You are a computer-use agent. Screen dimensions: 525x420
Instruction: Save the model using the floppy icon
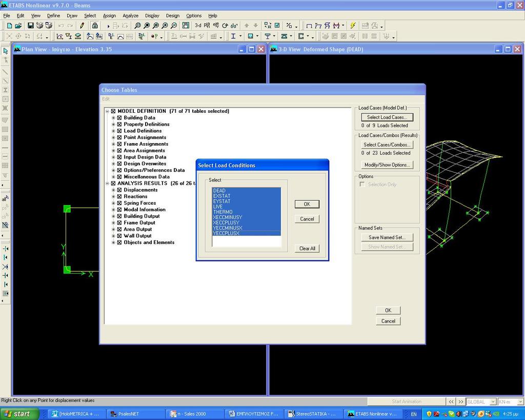click(30, 26)
